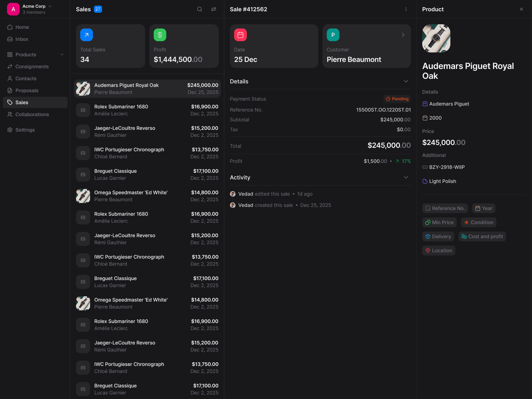Add the Location field chip
Screen dimensions: 532x399
(x=439, y=251)
